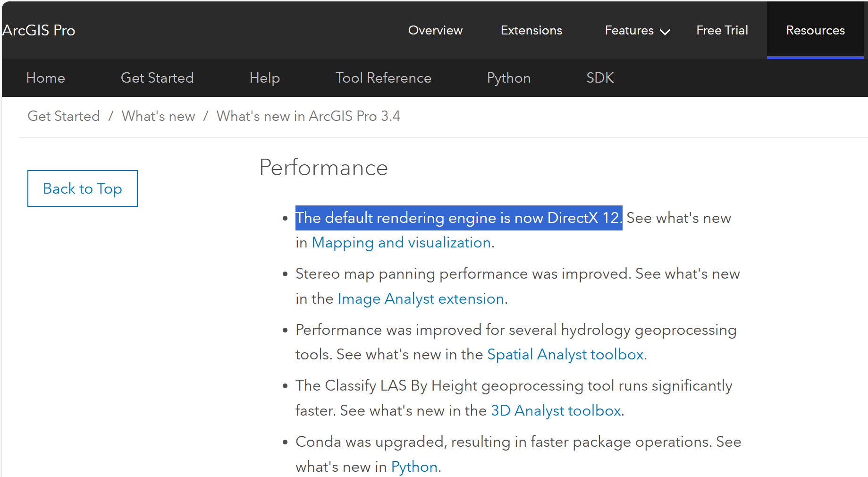This screenshot has width=868, height=477.
Task: Open the Free Trial page
Action: click(x=722, y=30)
